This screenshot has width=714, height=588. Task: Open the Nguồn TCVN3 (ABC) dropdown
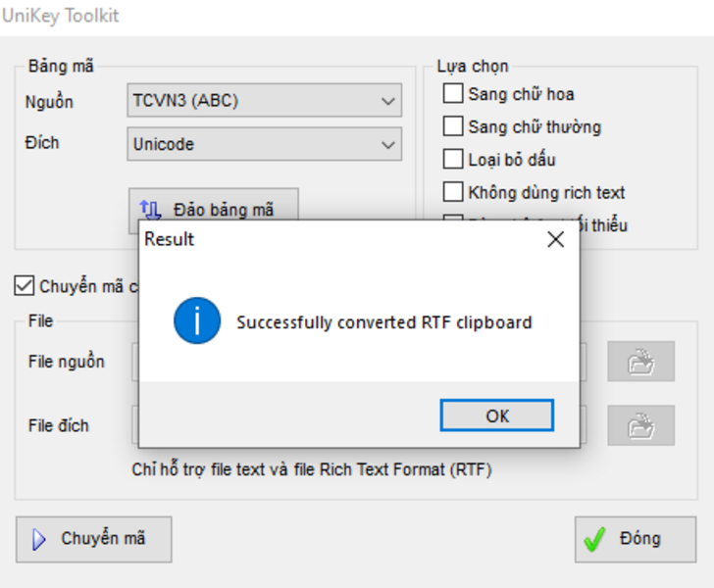coord(265,100)
